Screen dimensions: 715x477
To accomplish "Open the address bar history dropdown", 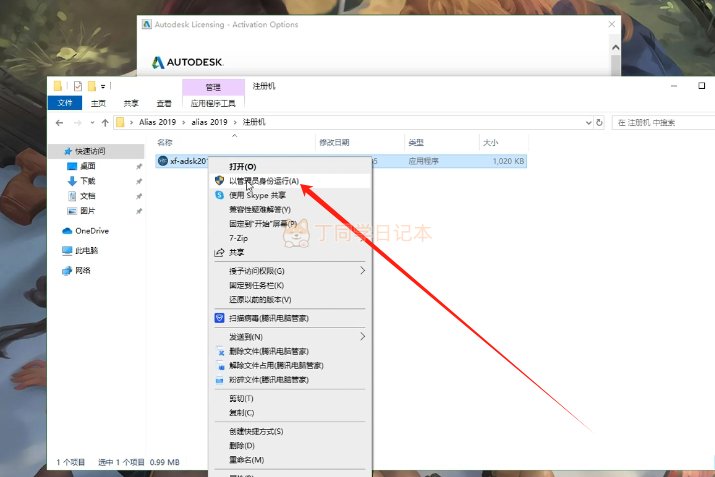I will [588, 123].
